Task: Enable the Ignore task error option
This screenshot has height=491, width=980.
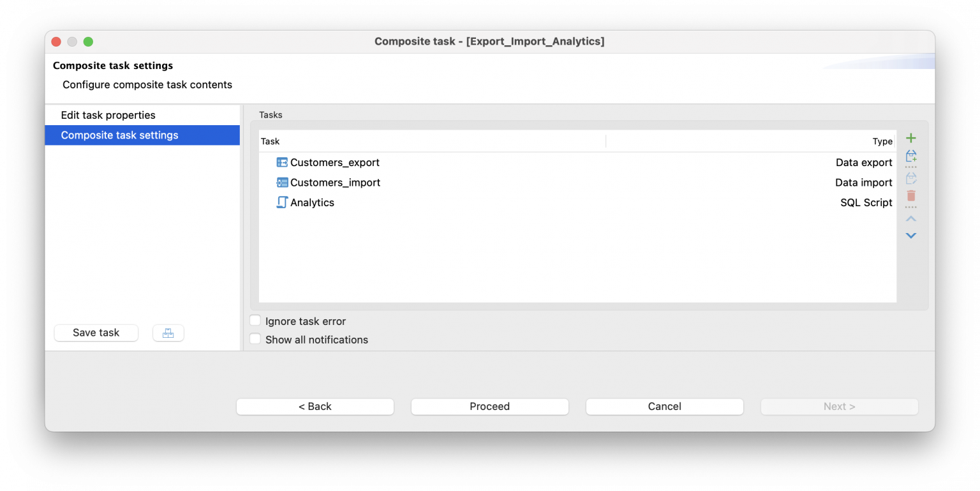Action: (x=255, y=321)
